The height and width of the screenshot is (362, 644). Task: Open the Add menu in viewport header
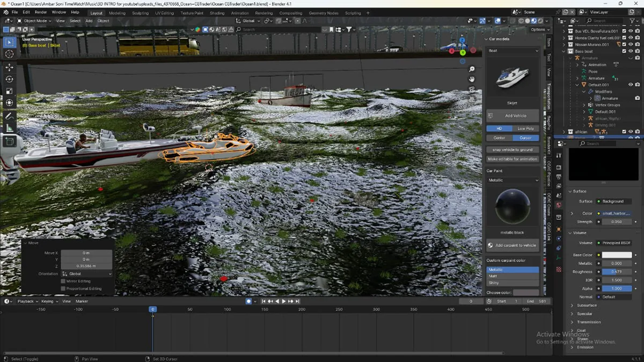coord(89,21)
